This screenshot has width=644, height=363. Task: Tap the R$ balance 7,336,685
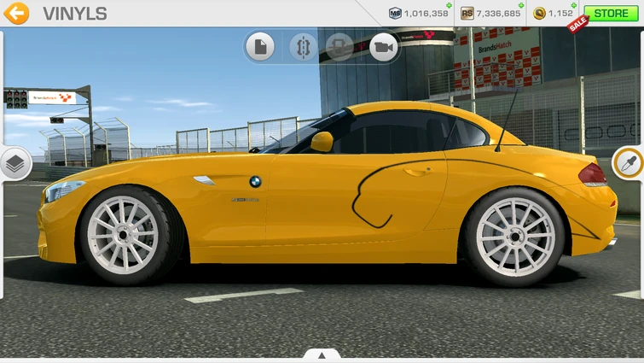[498, 14]
